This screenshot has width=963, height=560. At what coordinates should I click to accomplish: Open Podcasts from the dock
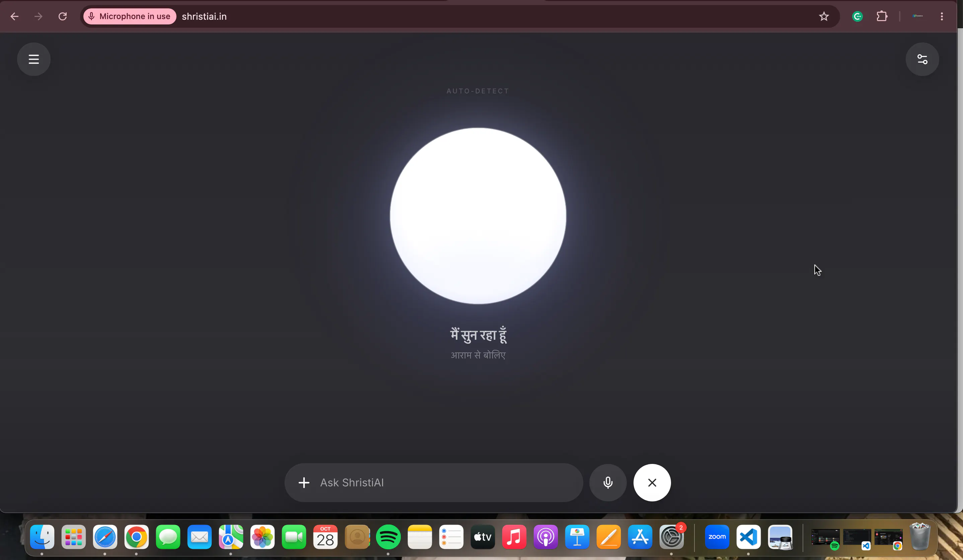546,537
